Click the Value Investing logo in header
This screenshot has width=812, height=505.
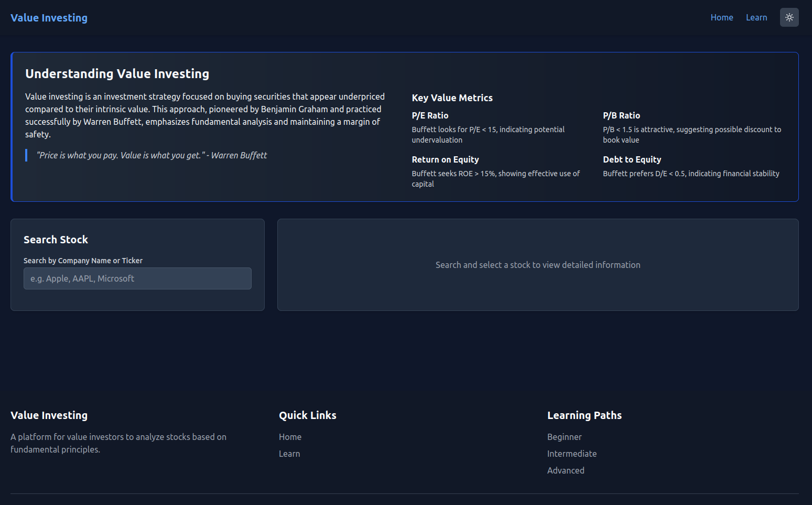pos(49,18)
